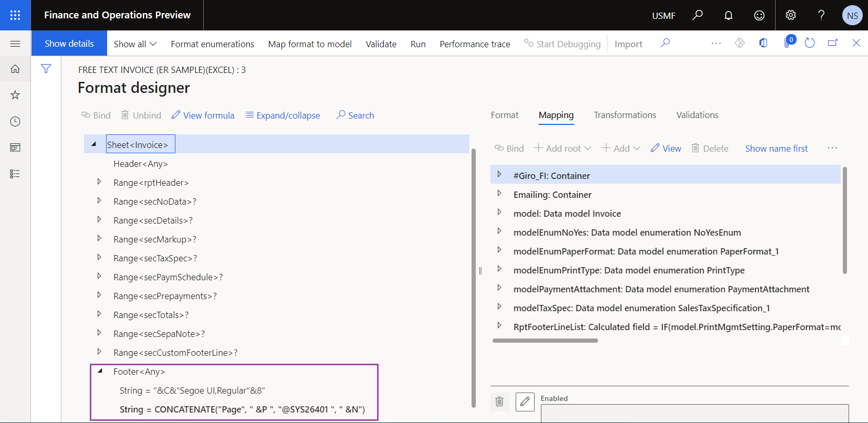Open Favorites star in sidebar
Screen dimensions: 868x423
15,95
